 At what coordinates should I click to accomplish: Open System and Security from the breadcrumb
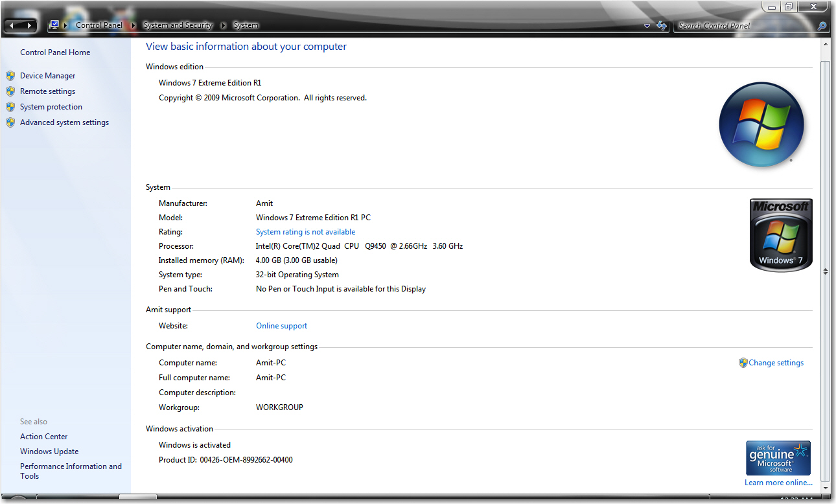pos(178,25)
